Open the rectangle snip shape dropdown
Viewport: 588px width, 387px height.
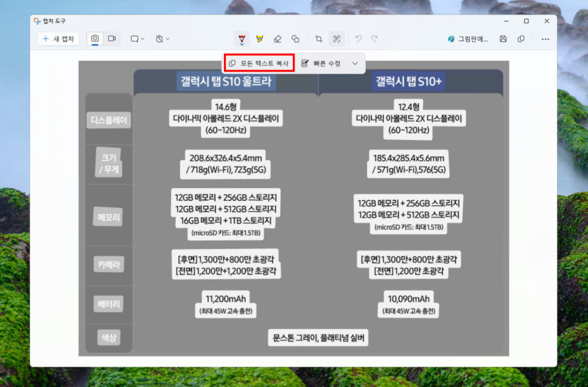coord(137,38)
